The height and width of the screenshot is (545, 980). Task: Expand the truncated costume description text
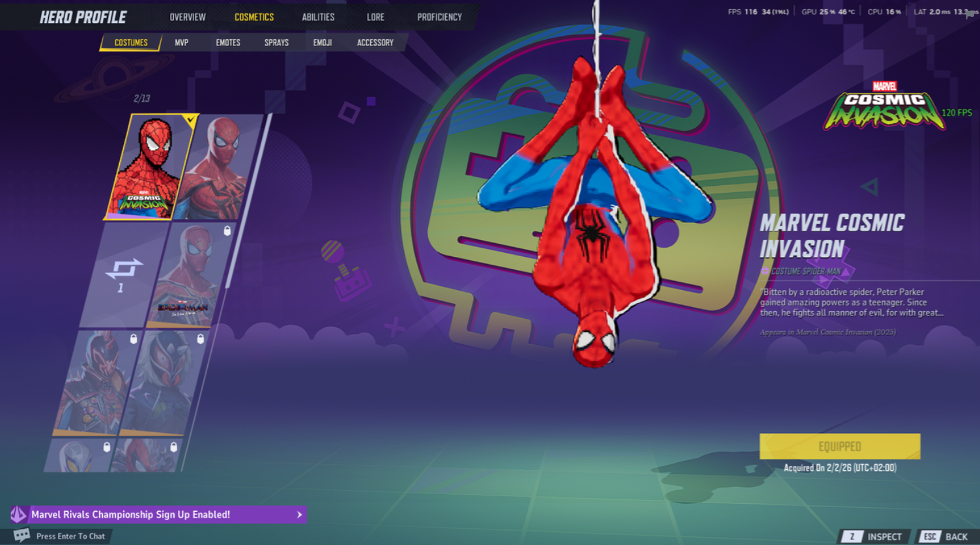[851, 302]
